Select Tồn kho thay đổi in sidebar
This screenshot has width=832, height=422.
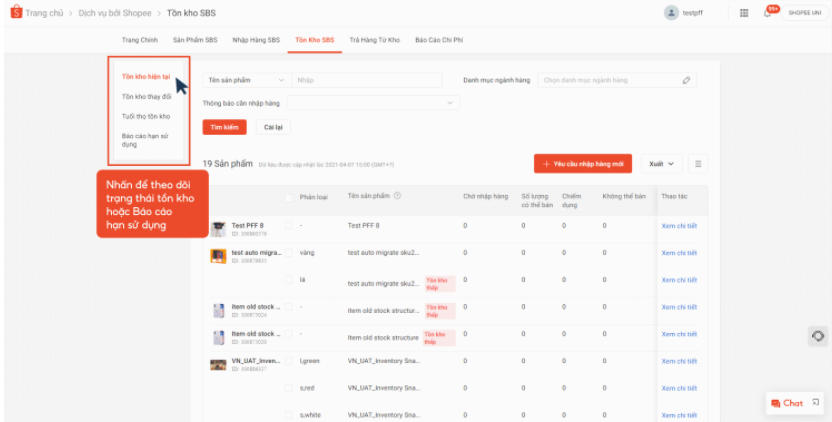coord(146,97)
